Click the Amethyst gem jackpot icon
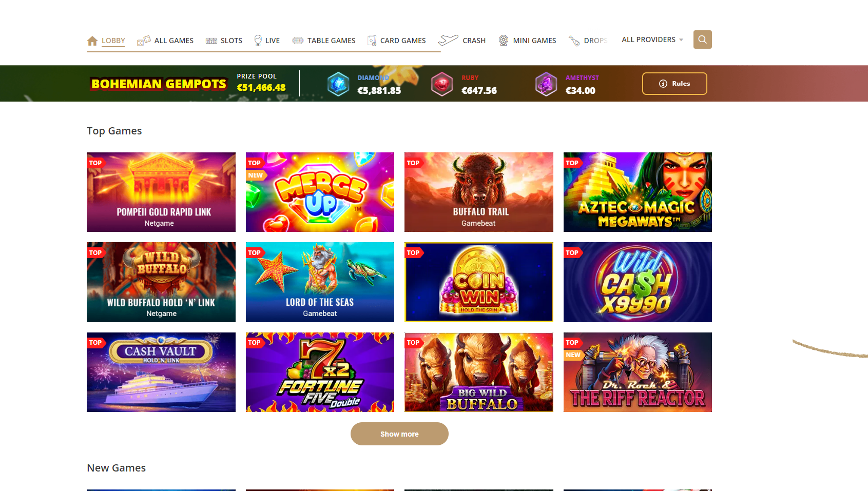 click(x=546, y=84)
